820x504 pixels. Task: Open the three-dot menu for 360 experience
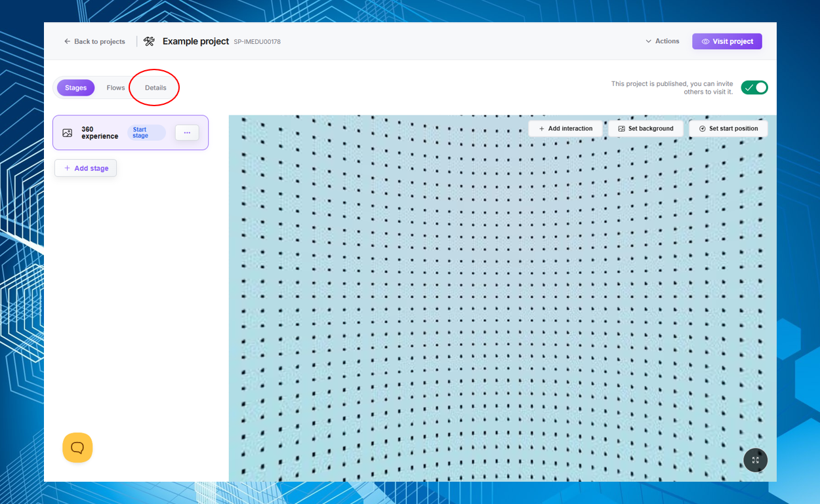(187, 132)
